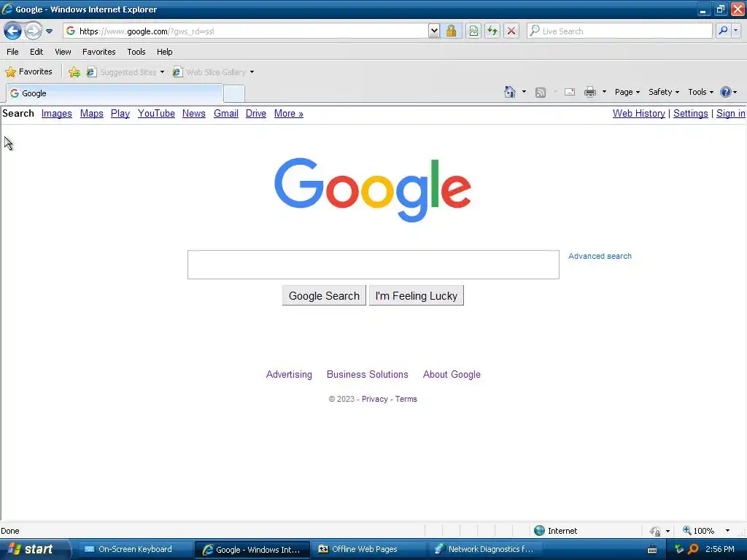
Task: Click the Add to Favorites Bar icon
Action: [x=74, y=72]
